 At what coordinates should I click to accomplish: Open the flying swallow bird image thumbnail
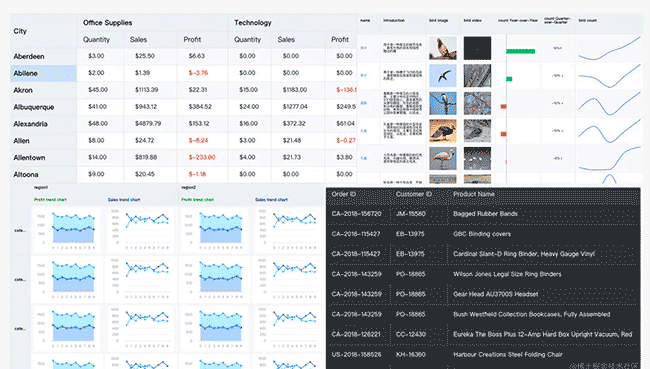pos(443,75)
